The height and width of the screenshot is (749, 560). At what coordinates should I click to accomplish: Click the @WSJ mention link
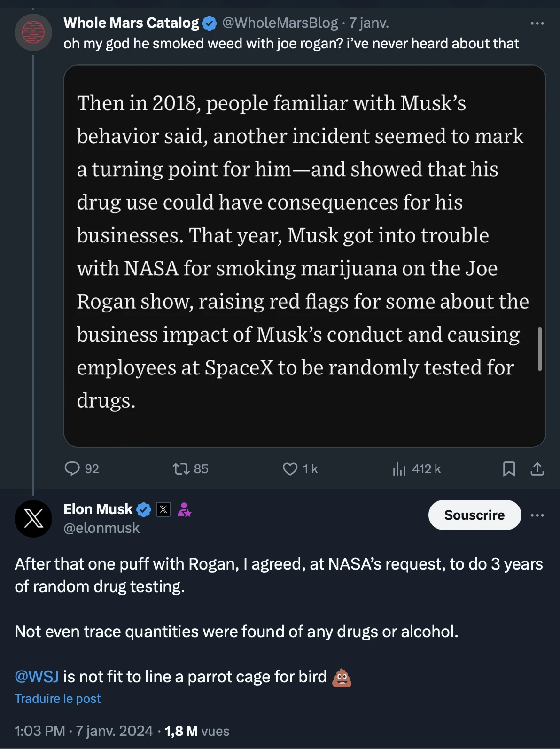37,677
